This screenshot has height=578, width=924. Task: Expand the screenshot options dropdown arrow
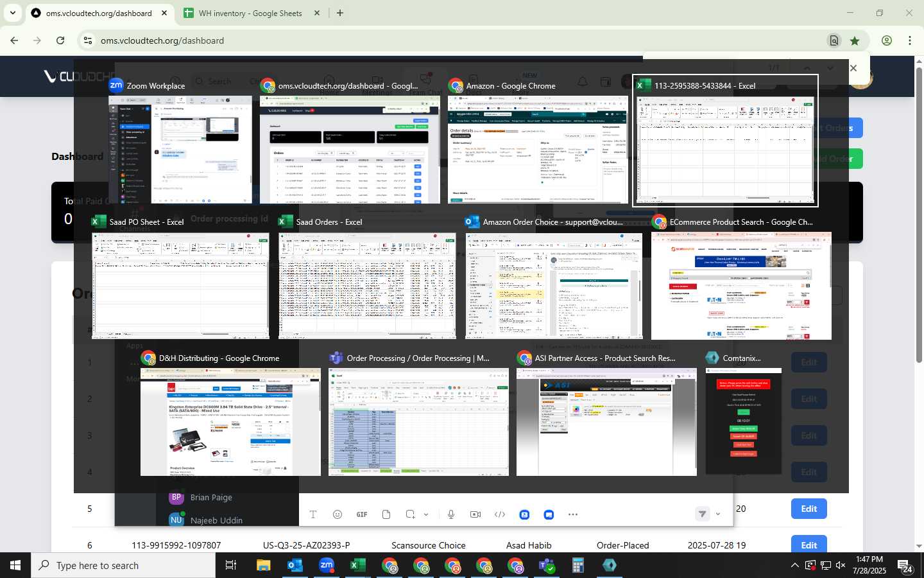426,514
